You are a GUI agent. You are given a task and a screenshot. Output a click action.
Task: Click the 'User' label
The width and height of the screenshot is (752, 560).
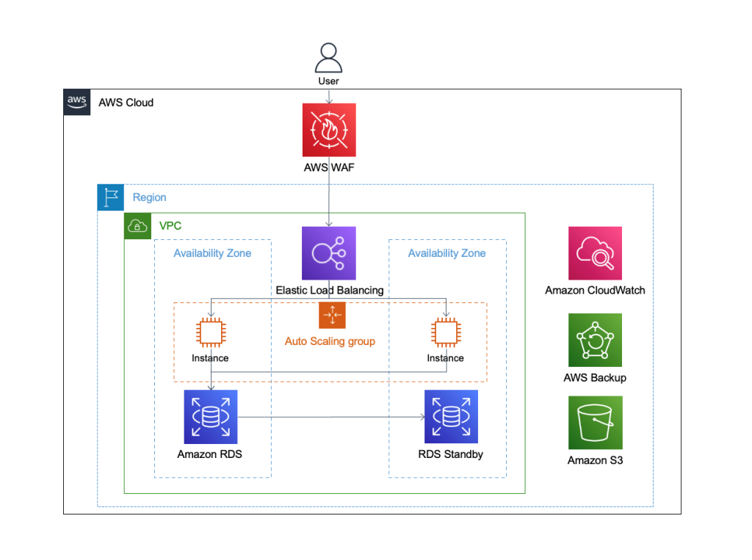pyautogui.click(x=328, y=81)
